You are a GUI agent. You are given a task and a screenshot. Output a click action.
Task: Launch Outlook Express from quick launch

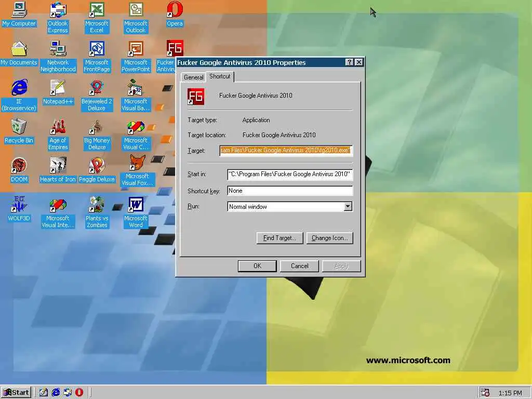pos(68,393)
